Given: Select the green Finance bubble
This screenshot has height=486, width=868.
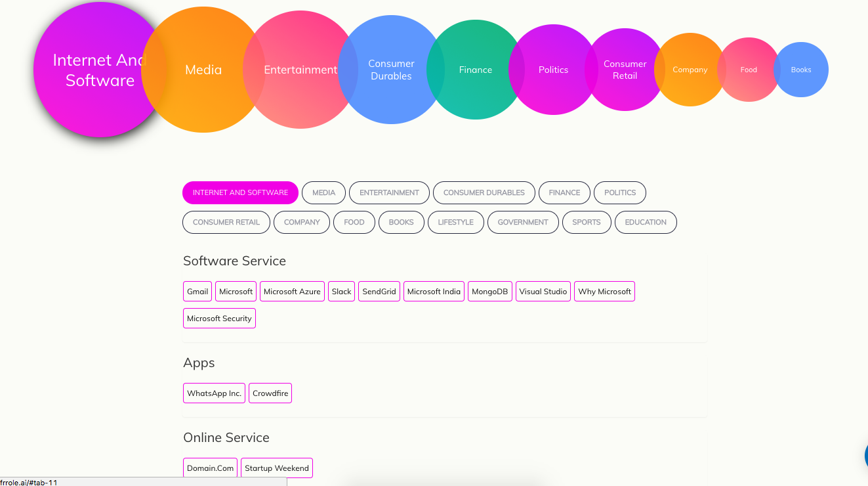Looking at the screenshot, I should (x=476, y=70).
